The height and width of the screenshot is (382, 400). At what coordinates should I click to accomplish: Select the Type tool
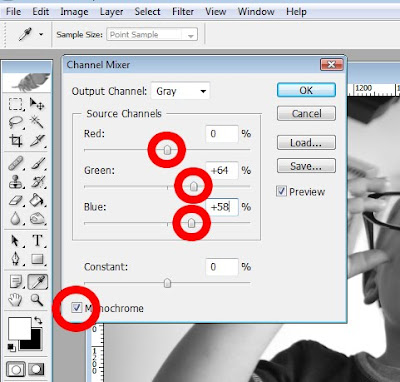[x=37, y=240]
